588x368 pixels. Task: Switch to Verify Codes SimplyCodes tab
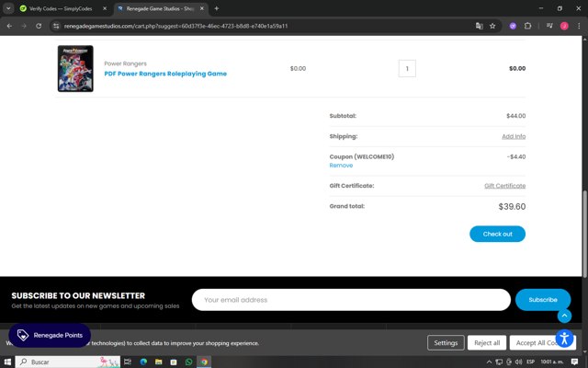[x=60, y=8]
